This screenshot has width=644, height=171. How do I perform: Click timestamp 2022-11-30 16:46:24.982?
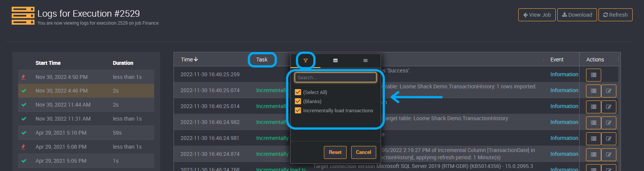210,122
